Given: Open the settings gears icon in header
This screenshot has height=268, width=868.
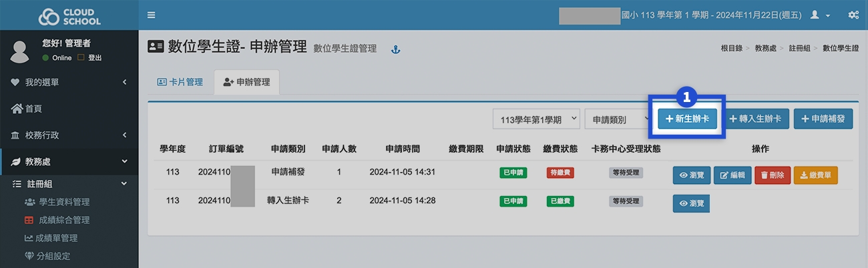Looking at the screenshot, I should click(853, 15).
